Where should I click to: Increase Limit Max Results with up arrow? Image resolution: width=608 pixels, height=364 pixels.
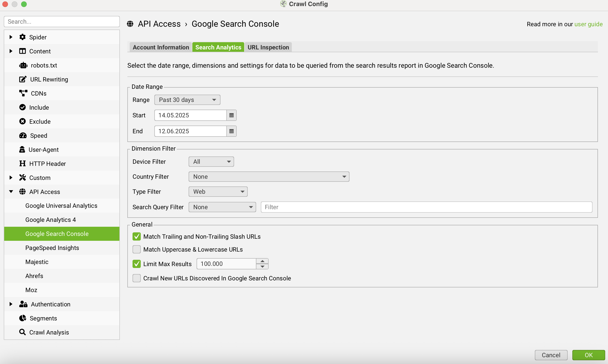(x=262, y=261)
